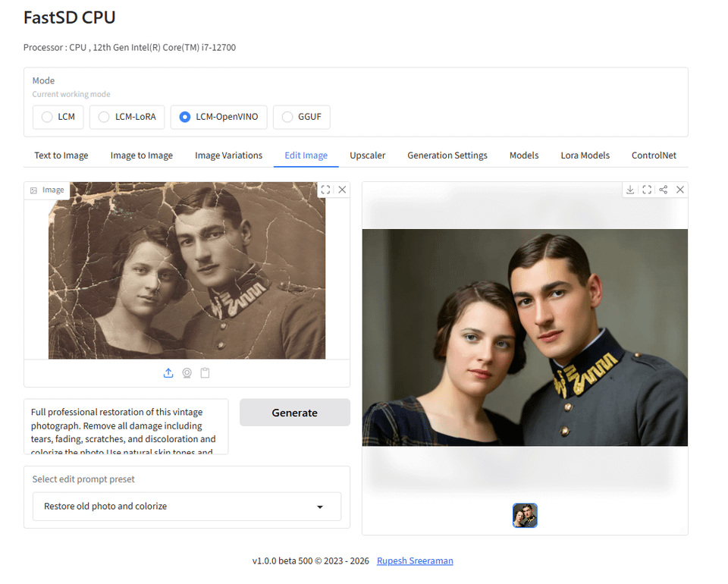Click the Generate button

[295, 413]
